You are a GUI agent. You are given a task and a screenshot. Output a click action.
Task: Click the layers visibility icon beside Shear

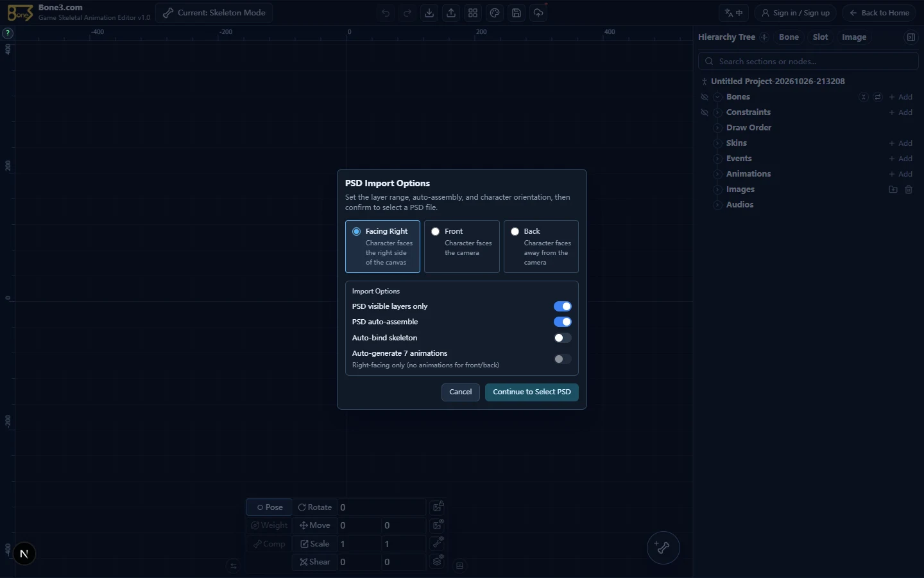click(x=438, y=561)
